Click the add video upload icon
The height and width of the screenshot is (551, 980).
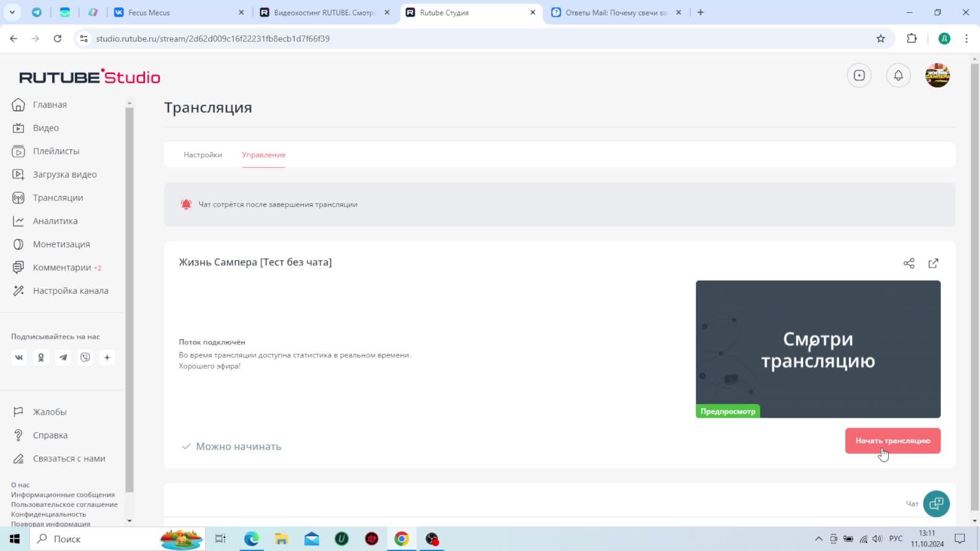click(x=859, y=76)
